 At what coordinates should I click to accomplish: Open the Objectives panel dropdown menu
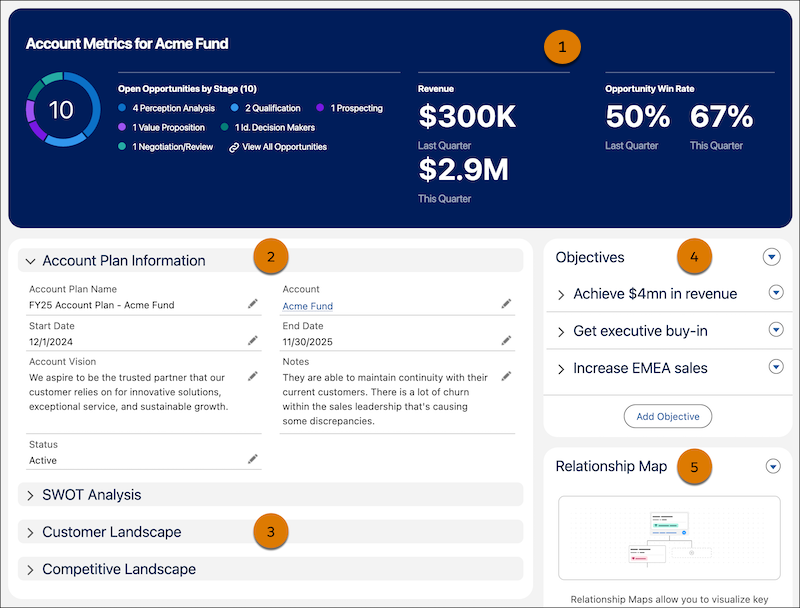[770, 257]
